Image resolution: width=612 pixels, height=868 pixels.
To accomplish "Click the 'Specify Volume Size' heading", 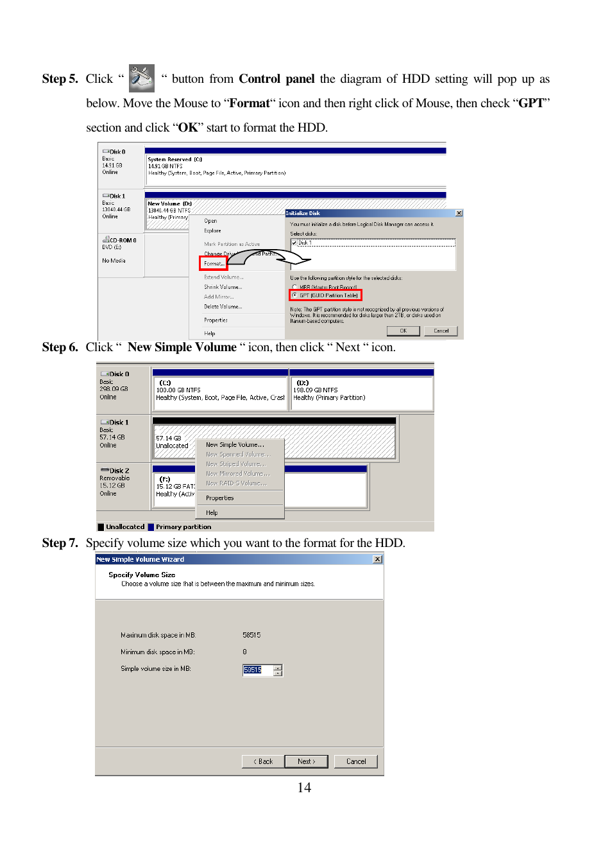I will coord(142,575).
